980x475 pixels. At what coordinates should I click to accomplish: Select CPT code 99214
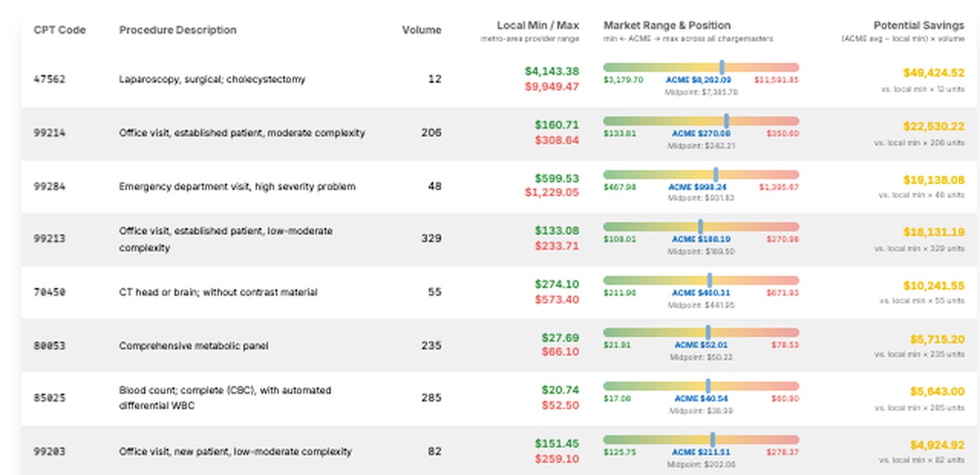pyautogui.click(x=50, y=133)
